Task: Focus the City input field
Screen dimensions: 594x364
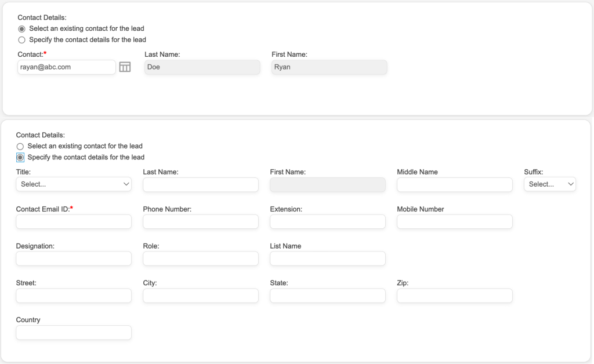Action: point(201,296)
